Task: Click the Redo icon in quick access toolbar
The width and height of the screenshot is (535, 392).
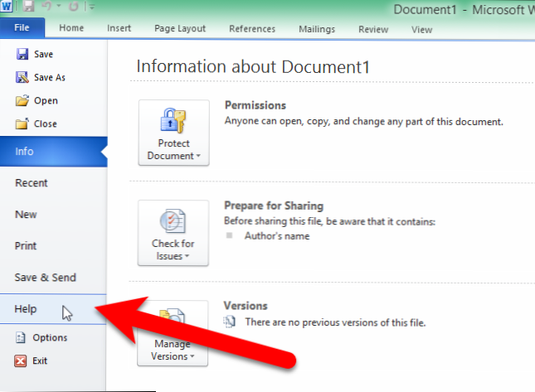Action: point(73,6)
